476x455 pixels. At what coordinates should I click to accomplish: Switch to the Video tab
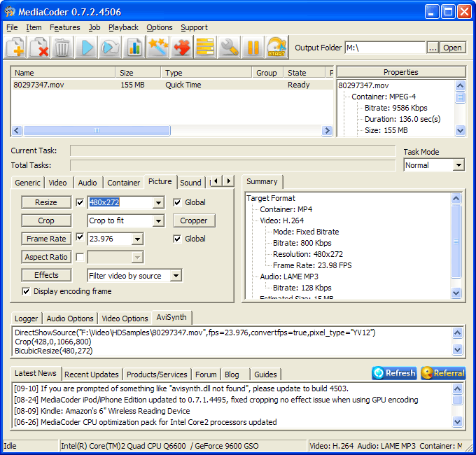(57, 183)
